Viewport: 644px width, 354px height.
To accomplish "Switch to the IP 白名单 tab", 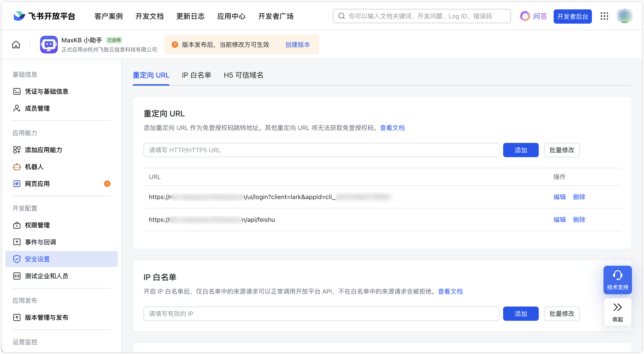I will (x=196, y=75).
